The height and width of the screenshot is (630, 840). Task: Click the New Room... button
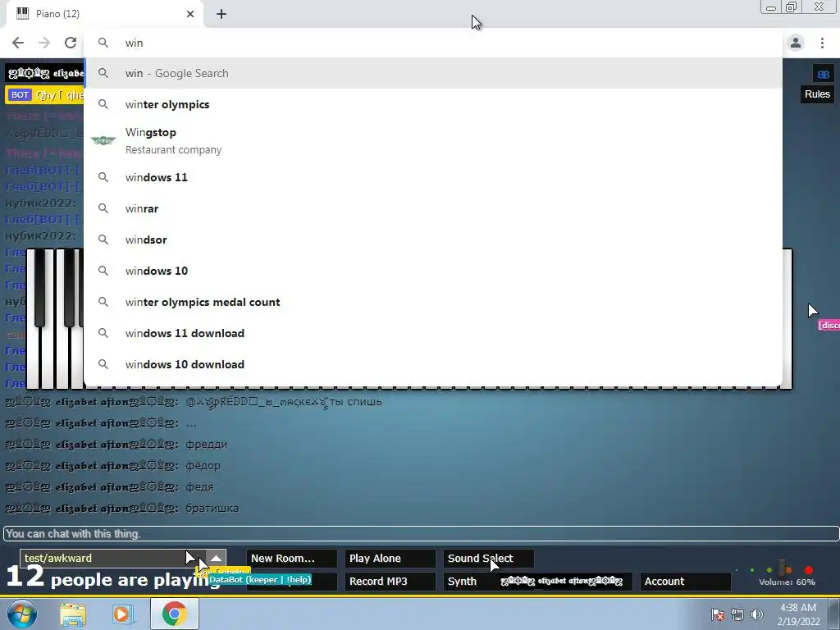tap(292, 558)
